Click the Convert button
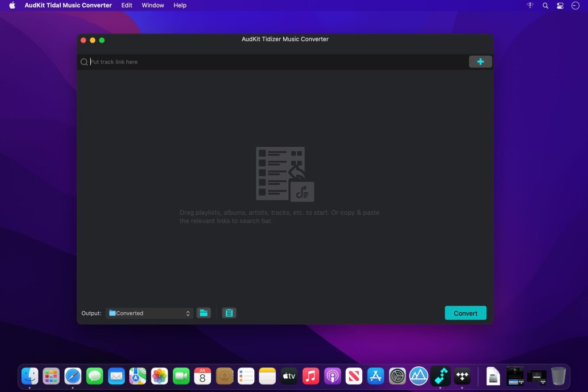Image resolution: width=588 pixels, height=392 pixels. click(x=466, y=313)
